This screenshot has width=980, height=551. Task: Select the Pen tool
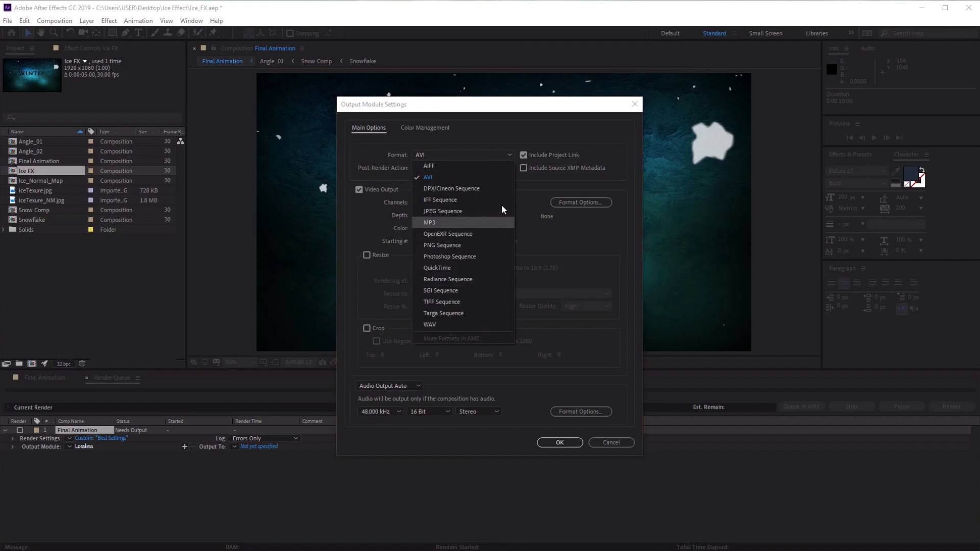(125, 32)
